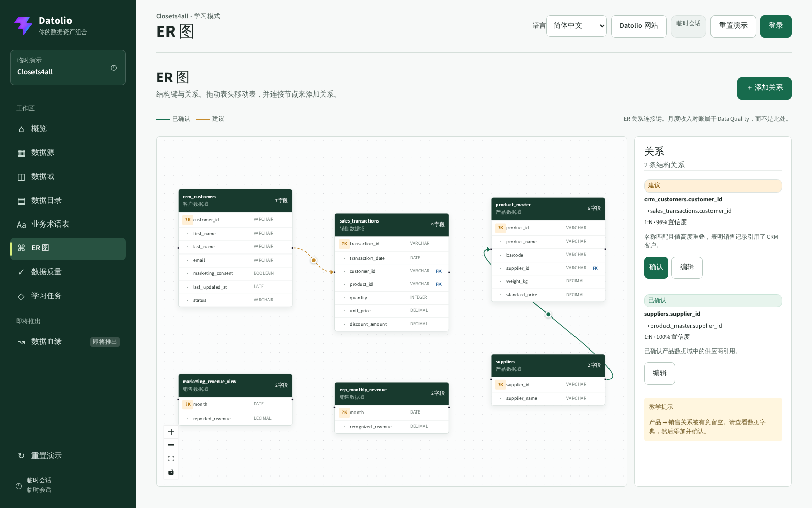Open 数据源 page
812x508 pixels.
click(x=68, y=153)
